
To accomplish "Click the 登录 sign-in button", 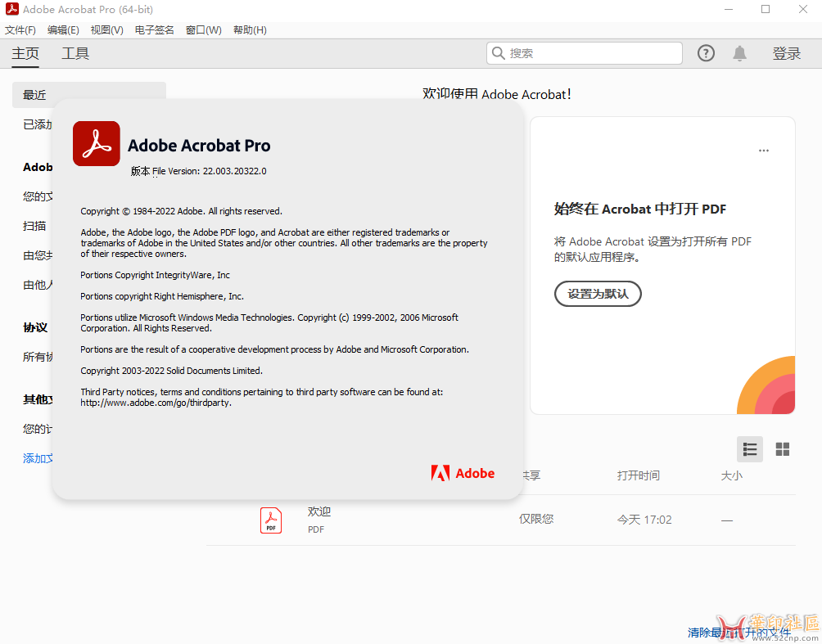I will click(x=787, y=54).
